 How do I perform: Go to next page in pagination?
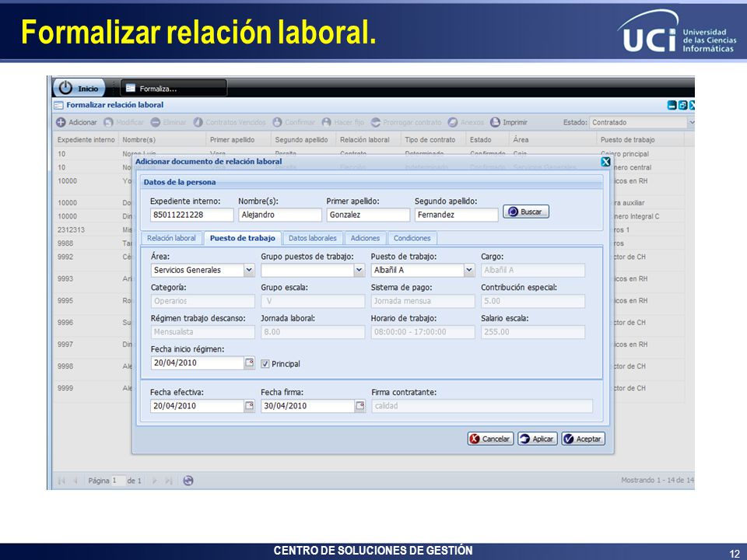pyautogui.click(x=154, y=481)
